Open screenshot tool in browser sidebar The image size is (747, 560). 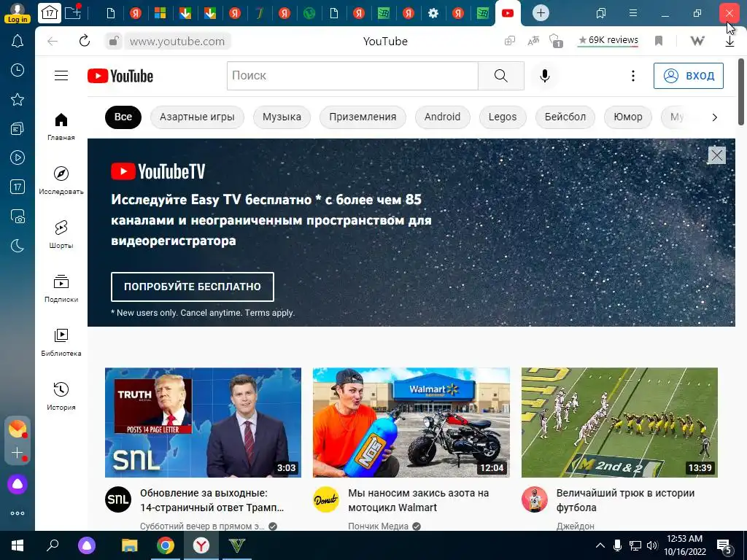[18, 217]
